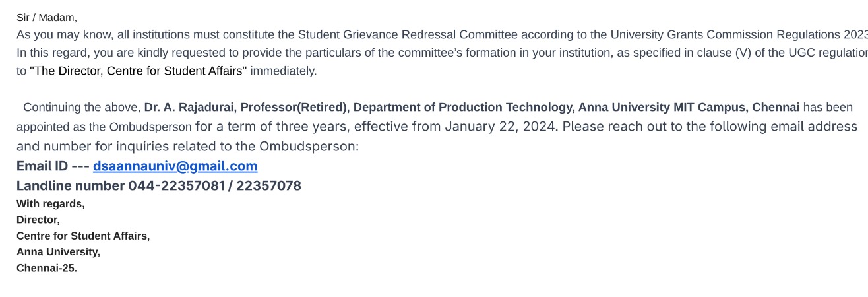Click the "Email ID ---" label
The width and height of the screenshot is (868, 297).
click(53, 166)
